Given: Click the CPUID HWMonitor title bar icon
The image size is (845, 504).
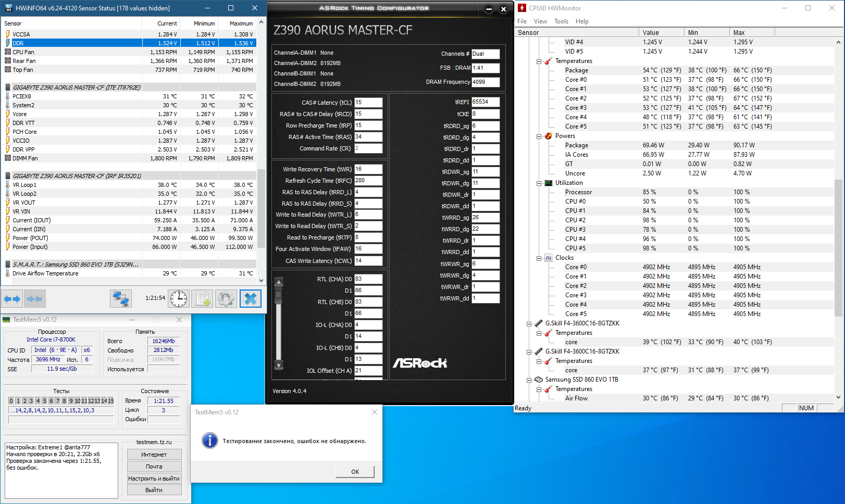Looking at the screenshot, I should click(x=522, y=8).
